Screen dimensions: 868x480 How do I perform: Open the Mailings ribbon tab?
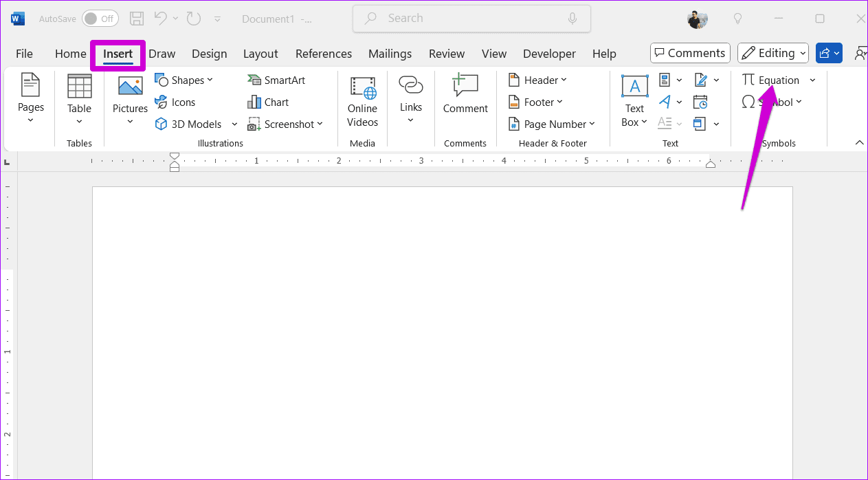click(x=390, y=53)
